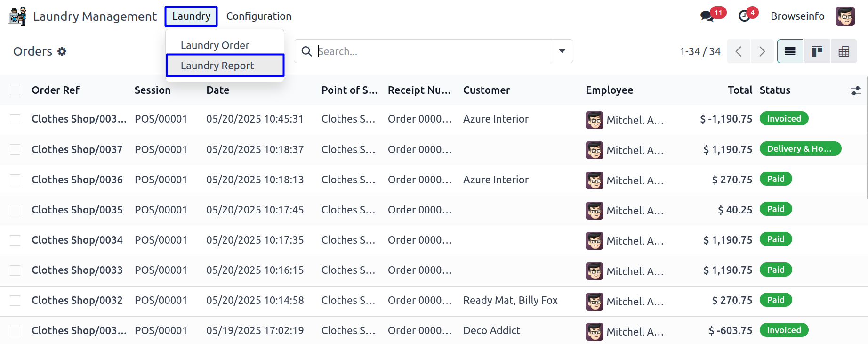868x344 pixels.
Task: Expand the search options dropdown arrow
Action: pos(562,51)
